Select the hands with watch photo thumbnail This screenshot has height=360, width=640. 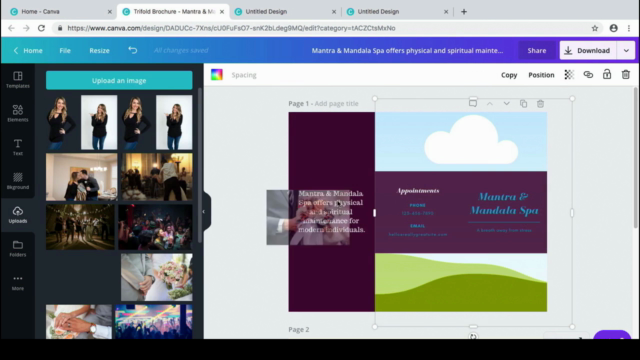point(79,322)
